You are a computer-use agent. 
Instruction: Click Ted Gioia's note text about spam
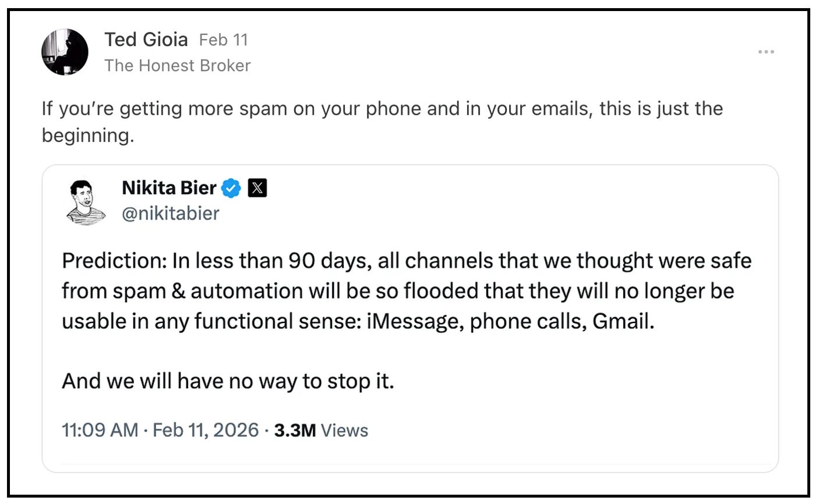pyautogui.click(x=382, y=122)
